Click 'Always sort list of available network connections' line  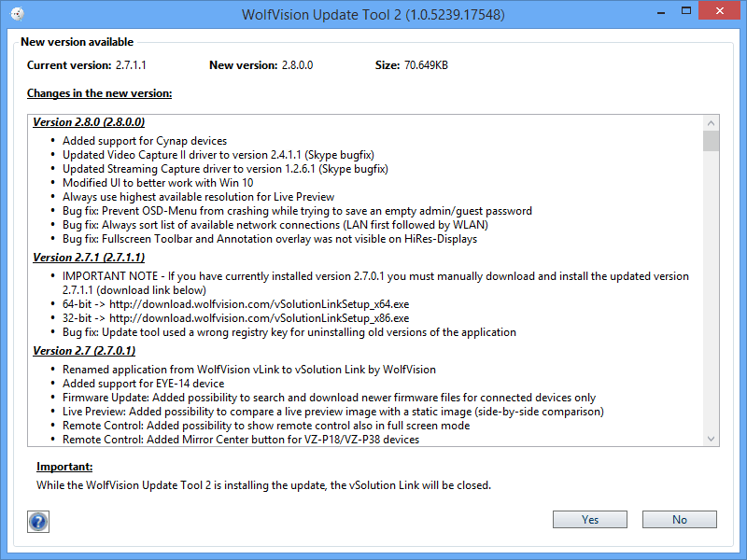point(275,225)
